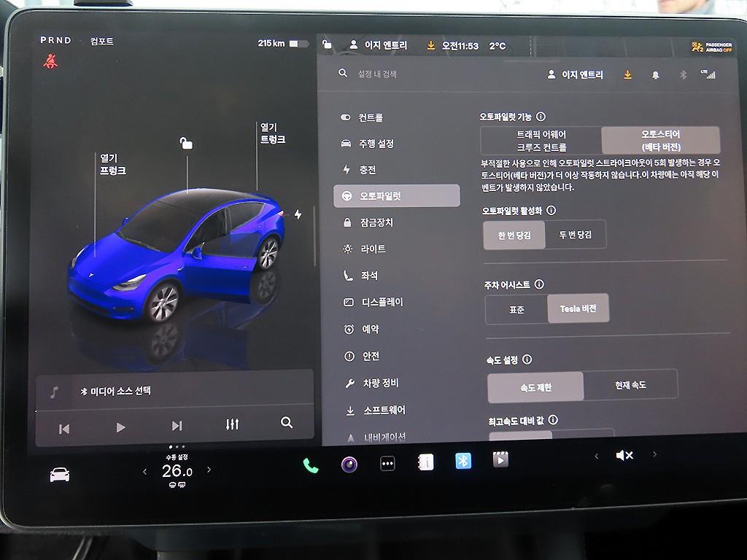The image size is (747, 560).
Task: Go to the 디스플레이 settings menu
Action: click(382, 302)
